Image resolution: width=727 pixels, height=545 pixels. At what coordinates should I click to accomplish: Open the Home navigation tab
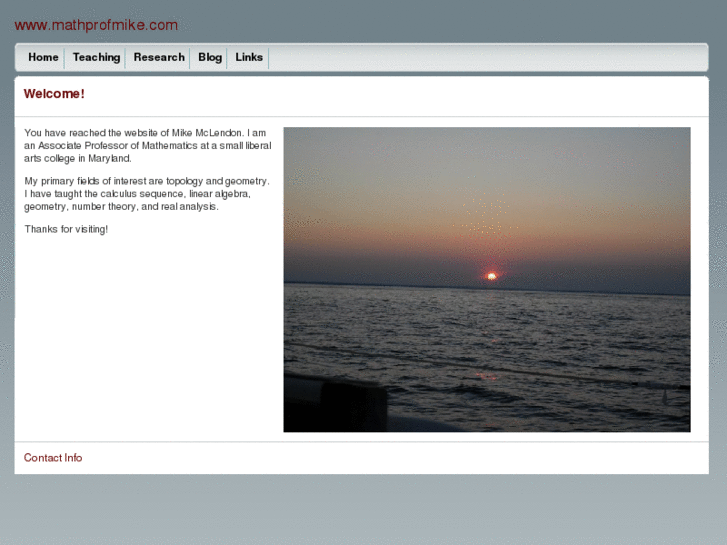coord(43,57)
